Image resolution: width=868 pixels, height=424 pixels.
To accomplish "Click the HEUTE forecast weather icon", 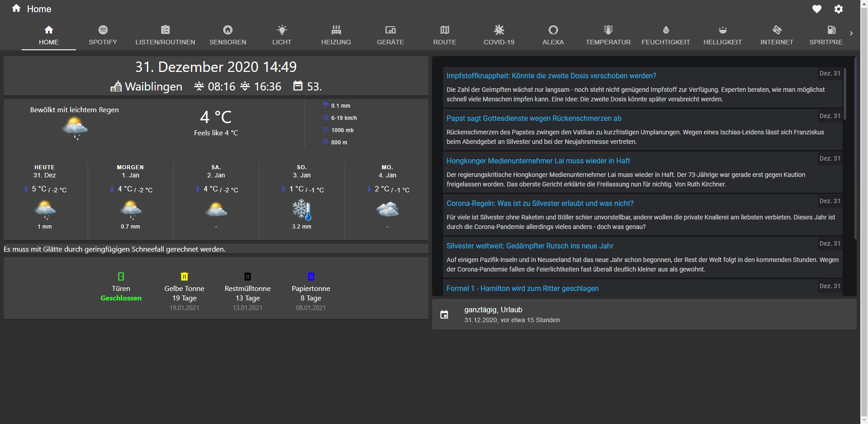I will tap(45, 210).
